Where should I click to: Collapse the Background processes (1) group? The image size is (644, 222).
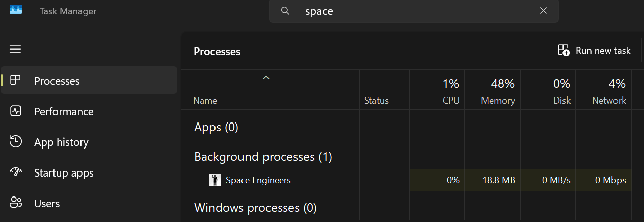(x=263, y=157)
